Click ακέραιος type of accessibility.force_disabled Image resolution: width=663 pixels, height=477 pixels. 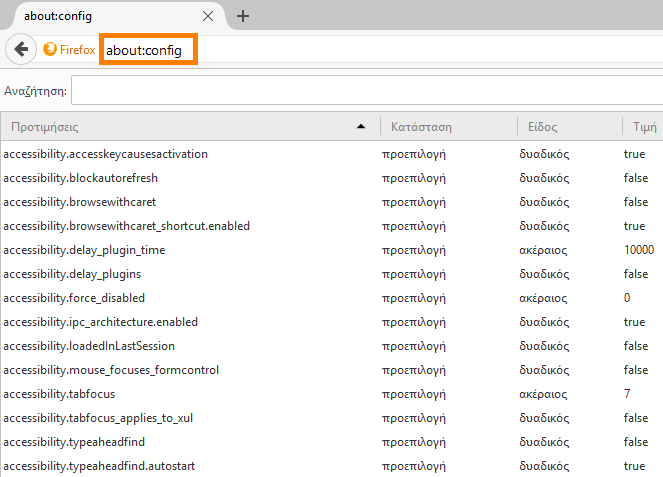coord(543,298)
